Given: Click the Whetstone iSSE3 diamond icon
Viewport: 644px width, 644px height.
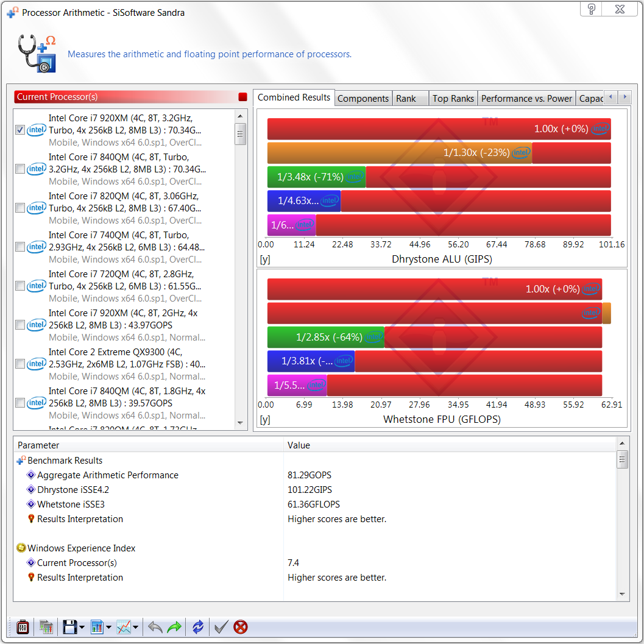Looking at the screenshot, I should 31,504.
